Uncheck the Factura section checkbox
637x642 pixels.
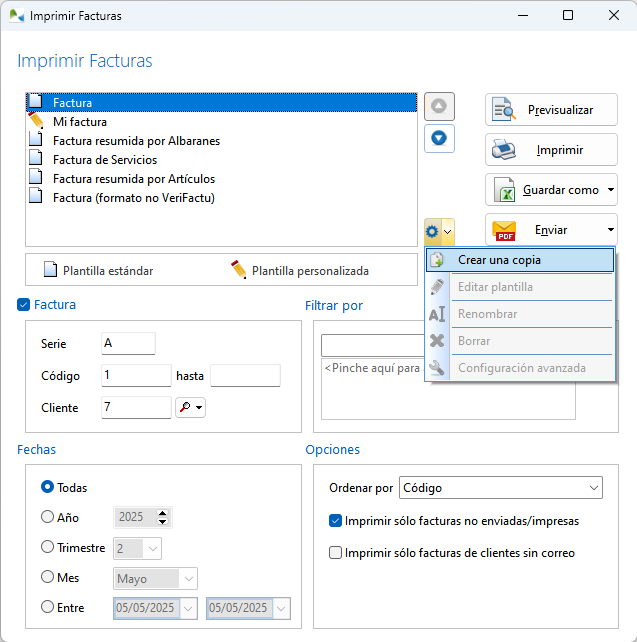point(24,305)
